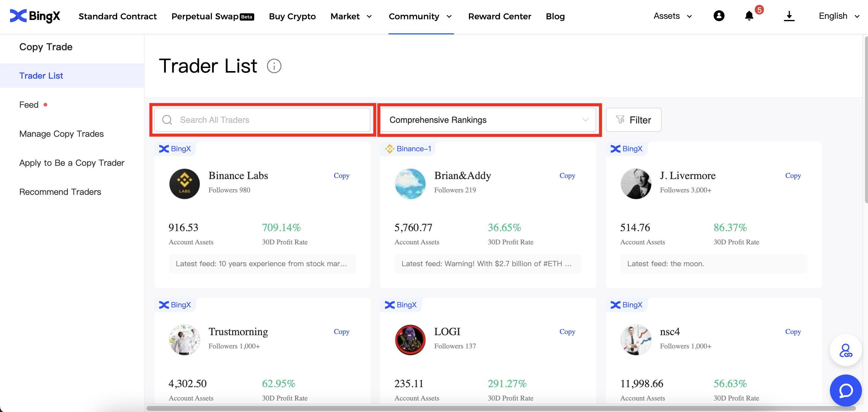Open the live chat support bubble

[x=845, y=390]
